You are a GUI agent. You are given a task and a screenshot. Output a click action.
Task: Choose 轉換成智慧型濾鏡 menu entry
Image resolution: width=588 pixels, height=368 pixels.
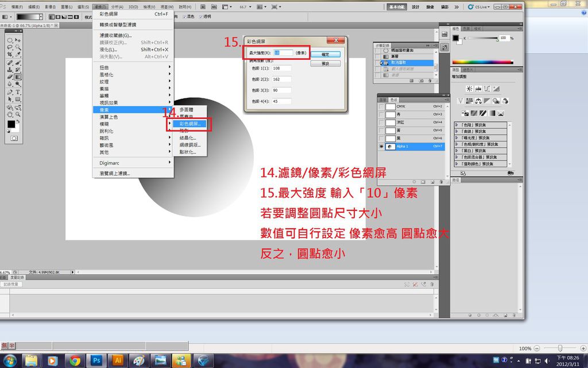133,25
